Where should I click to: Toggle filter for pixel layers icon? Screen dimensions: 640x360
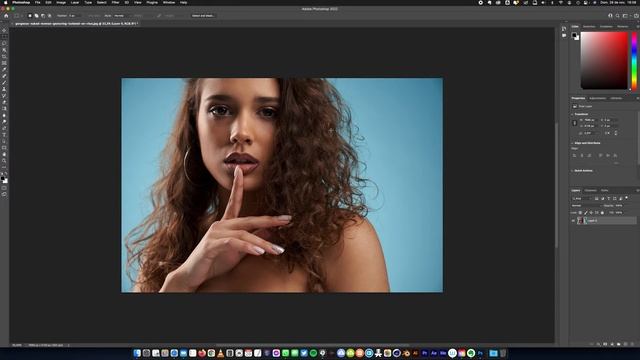pyautogui.click(x=597, y=198)
